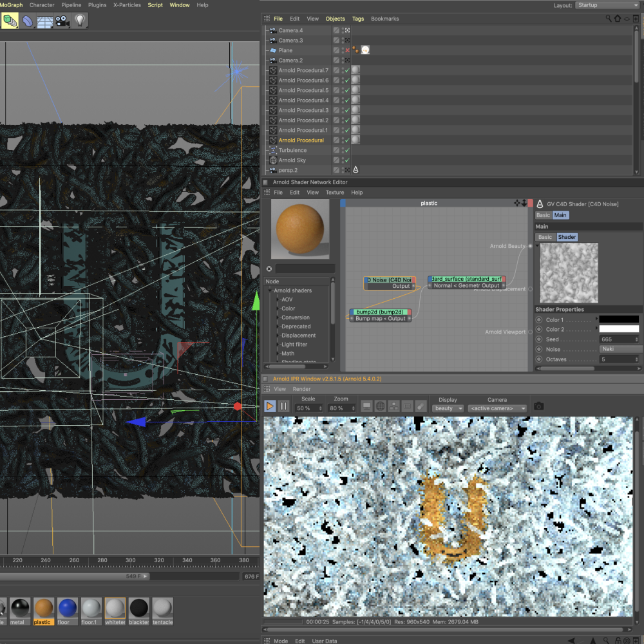Select the floor blue material
Image resolution: width=644 pixels, height=644 pixels.
coord(68,611)
